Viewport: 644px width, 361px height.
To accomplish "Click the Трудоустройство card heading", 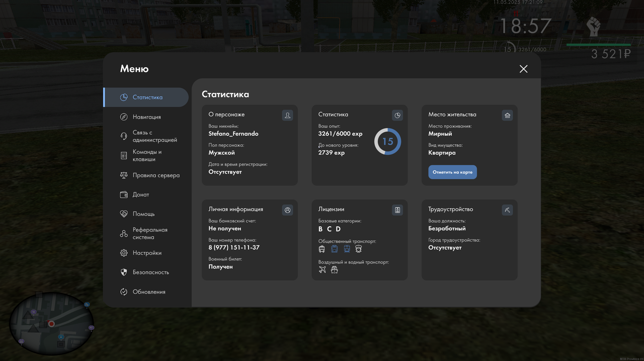I will coord(451,209).
